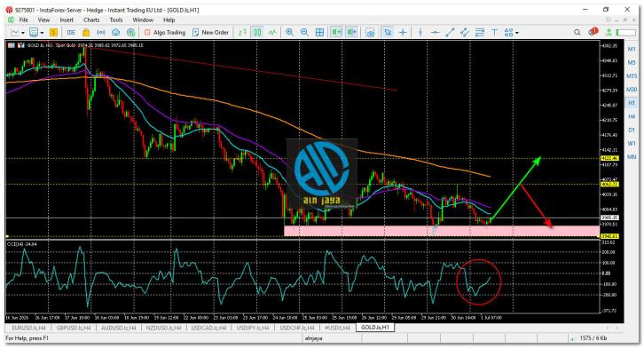Select the Fibonacci retracement tool

tap(479, 32)
